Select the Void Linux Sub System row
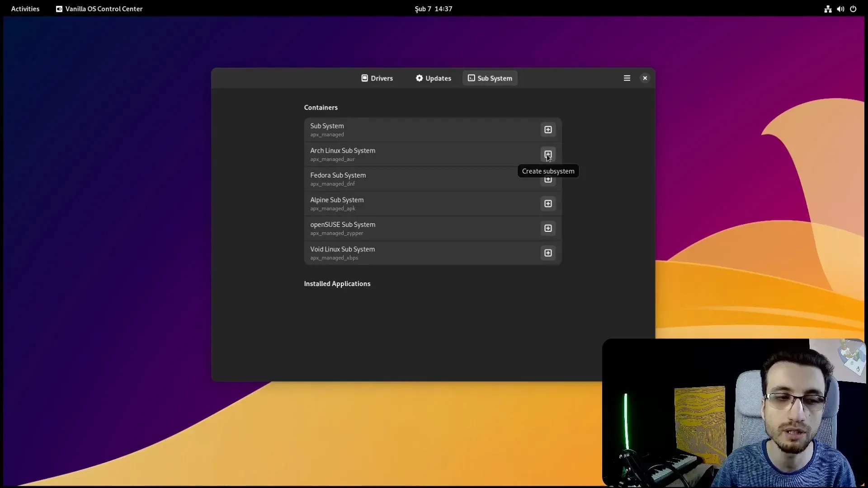Screen dimensions: 868x488 point(433,253)
